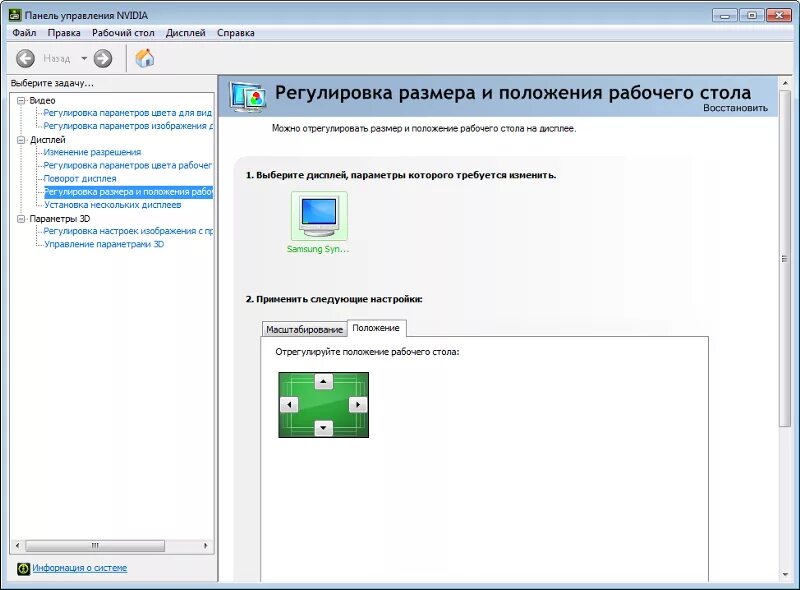Open Регулировка параметров цвета для видео
The image size is (800, 590).
[128, 113]
